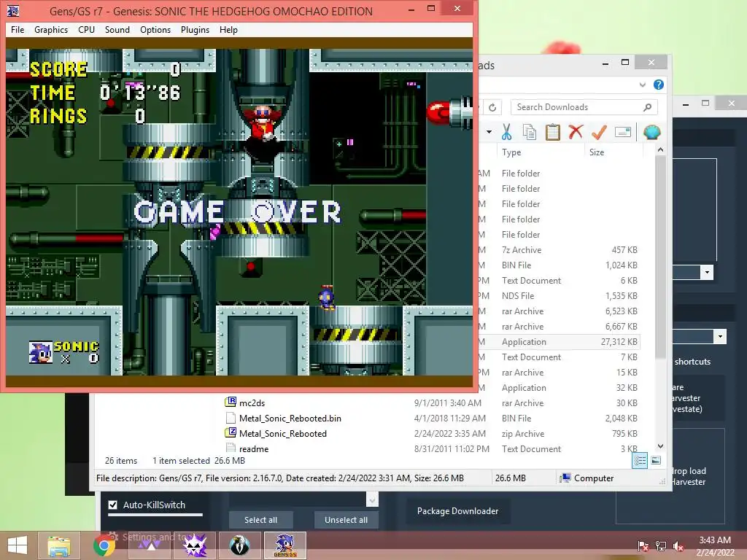Click the Properties card icon in Explorer
The height and width of the screenshot is (560, 747).
[623, 132]
